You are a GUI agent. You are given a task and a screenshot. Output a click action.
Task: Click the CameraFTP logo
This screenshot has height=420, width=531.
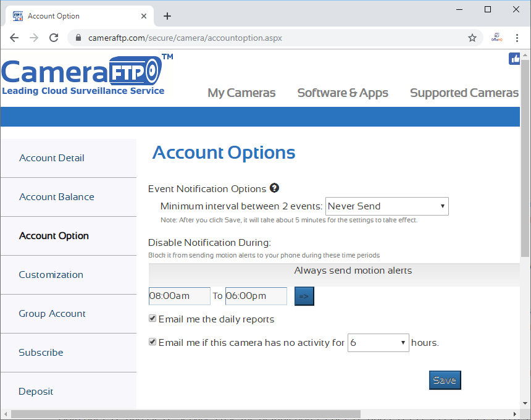[x=83, y=76]
